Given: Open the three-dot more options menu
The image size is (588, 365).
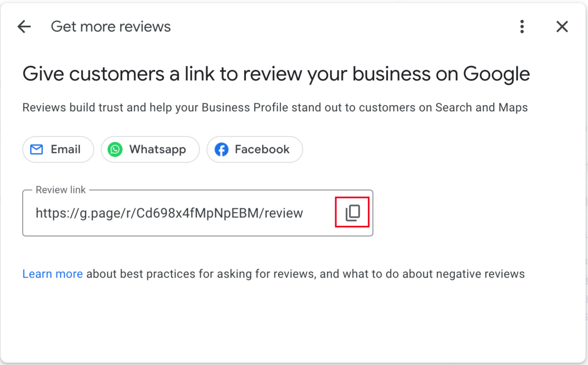Looking at the screenshot, I should (522, 27).
